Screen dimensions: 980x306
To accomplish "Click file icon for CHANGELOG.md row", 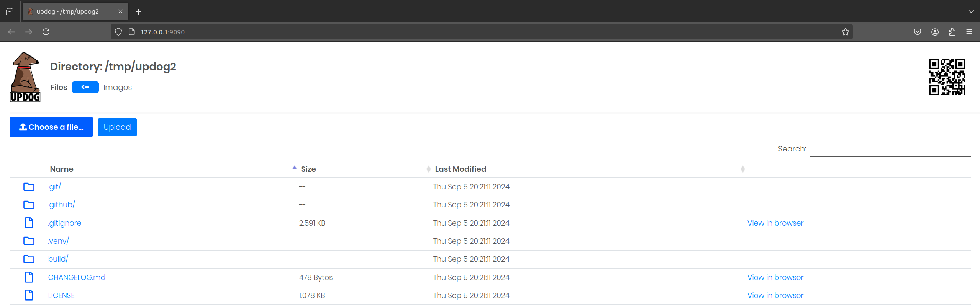I will pyautogui.click(x=29, y=277).
